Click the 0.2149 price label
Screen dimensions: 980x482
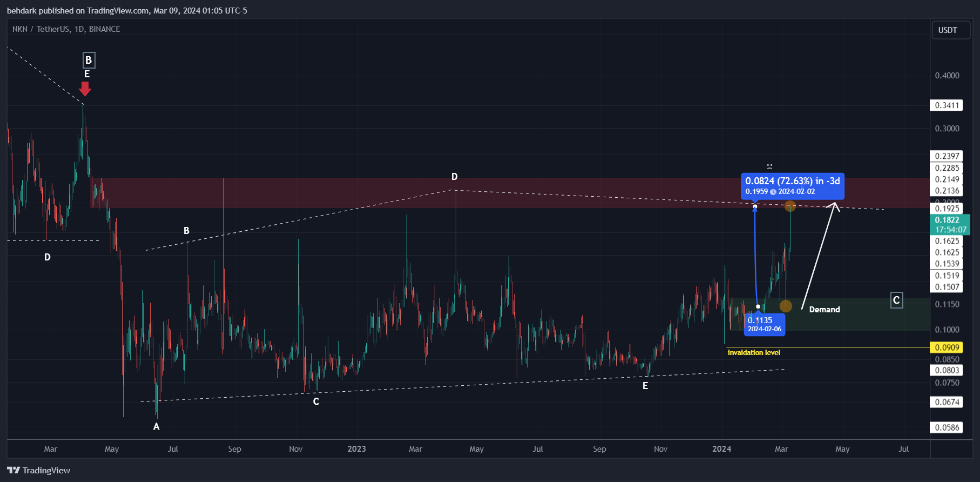(x=947, y=179)
